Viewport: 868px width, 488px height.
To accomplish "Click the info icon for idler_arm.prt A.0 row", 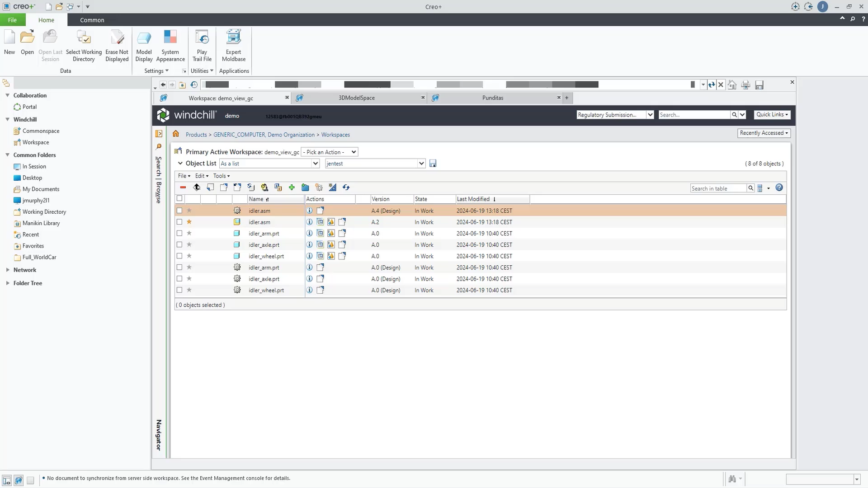I will click(x=309, y=234).
